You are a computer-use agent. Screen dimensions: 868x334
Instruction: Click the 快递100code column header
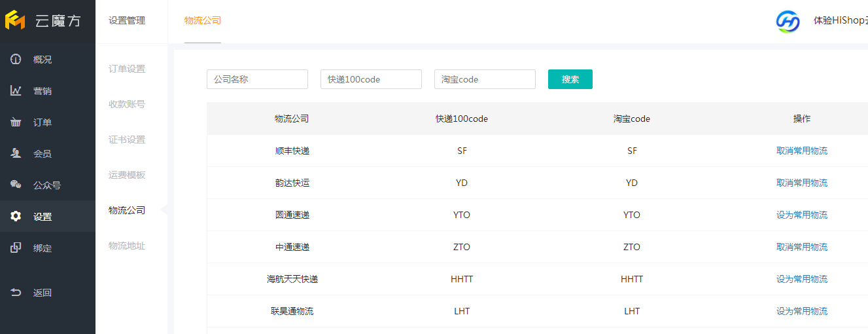point(462,119)
